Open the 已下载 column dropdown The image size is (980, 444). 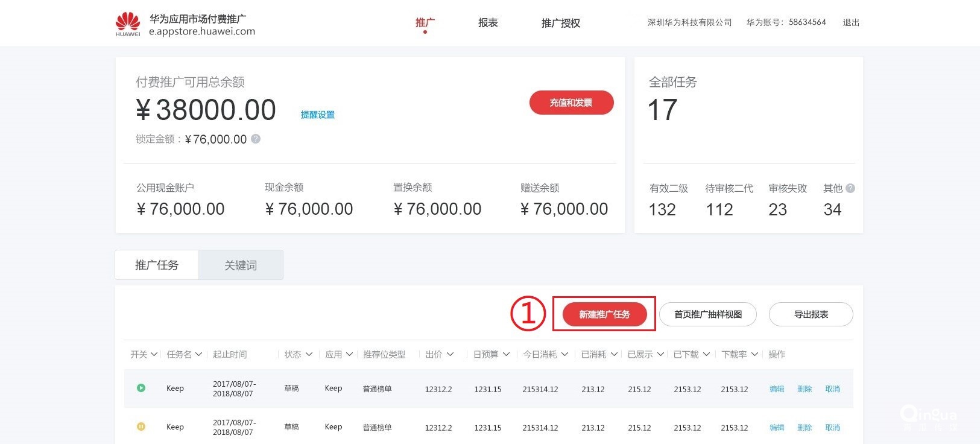tap(706, 355)
